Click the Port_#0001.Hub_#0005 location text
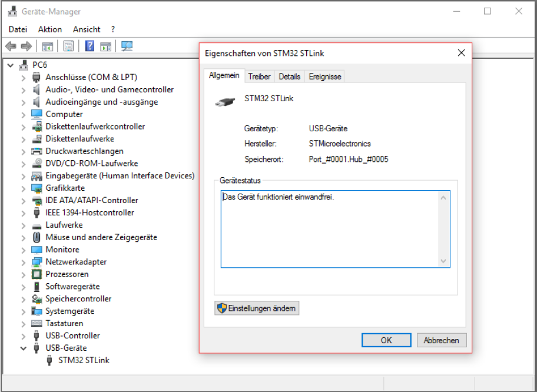Viewport: 537px width, 392px height. (x=349, y=160)
